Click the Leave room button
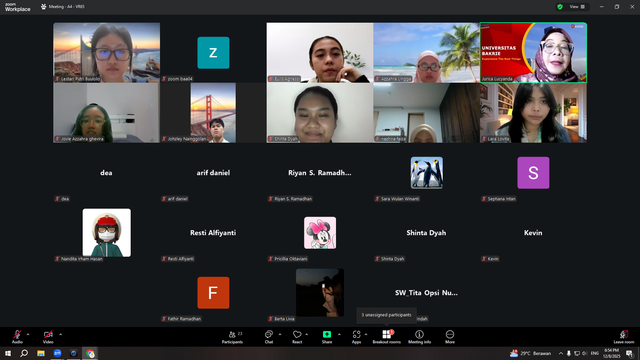This screenshot has width=640, height=360. coord(624,337)
